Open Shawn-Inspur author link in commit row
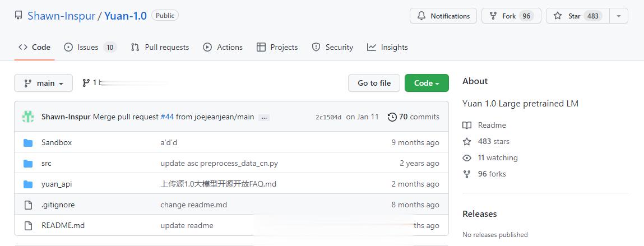The image size is (644, 246). tap(66, 117)
